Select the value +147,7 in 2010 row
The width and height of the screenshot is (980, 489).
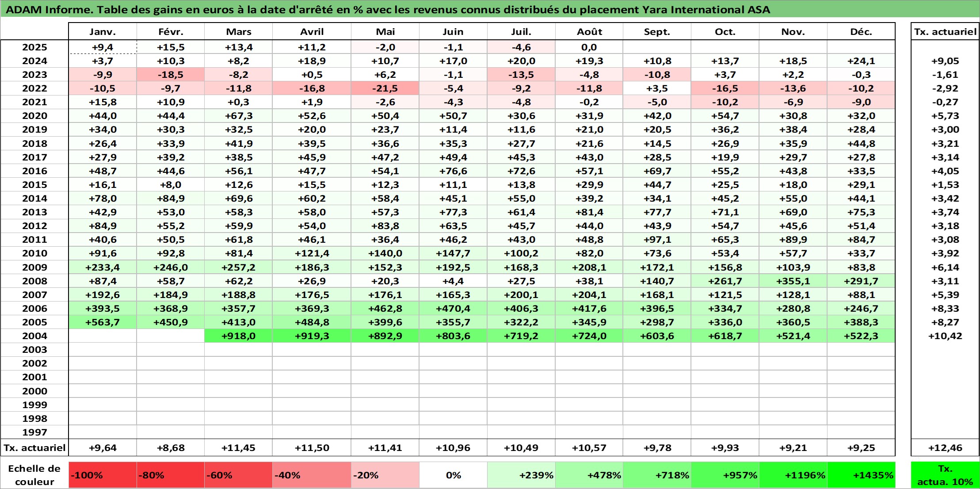pos(453,253)
